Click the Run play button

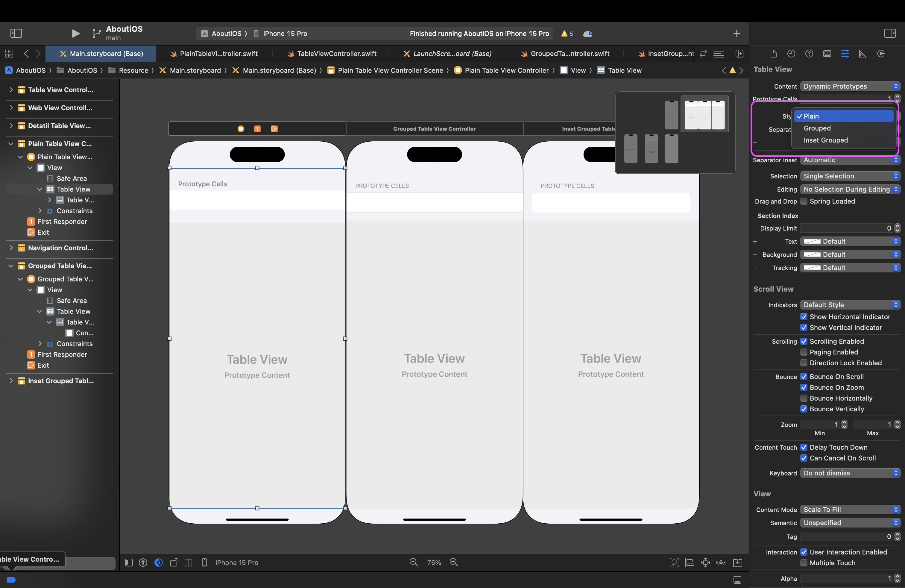pos(75,34)
